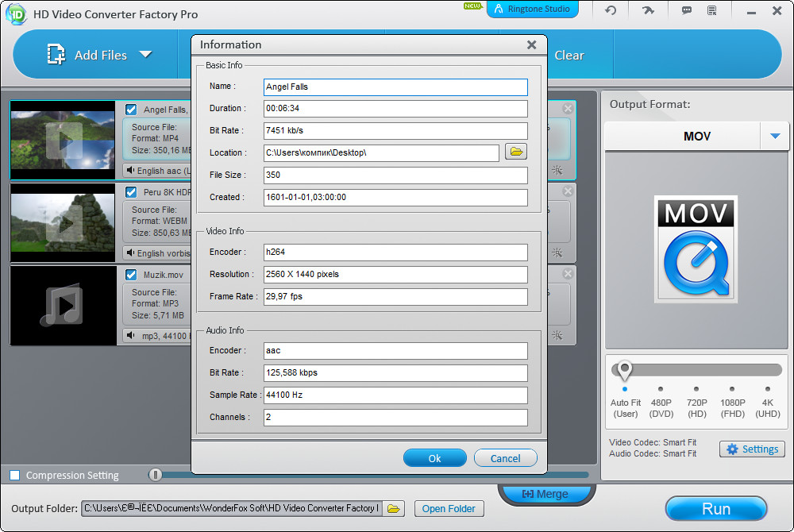
Task: Uncheck the Peru 8K HDR file checkbox
Action: pos(131,192)
